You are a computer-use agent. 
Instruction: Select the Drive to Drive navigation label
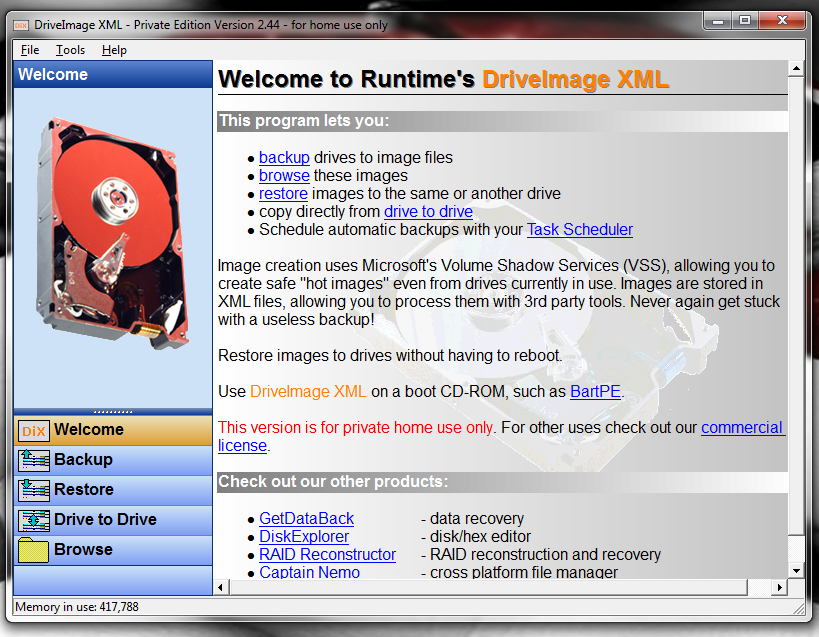106,520
